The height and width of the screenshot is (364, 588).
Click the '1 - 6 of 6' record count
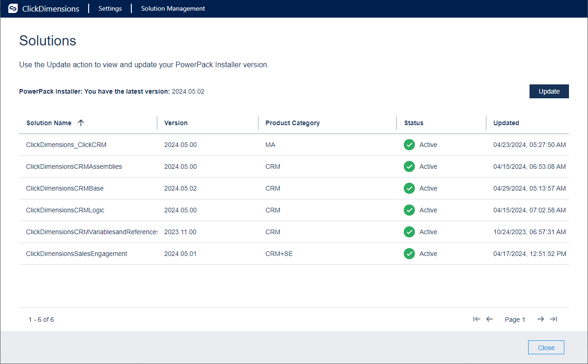click(x=41, y=319)
